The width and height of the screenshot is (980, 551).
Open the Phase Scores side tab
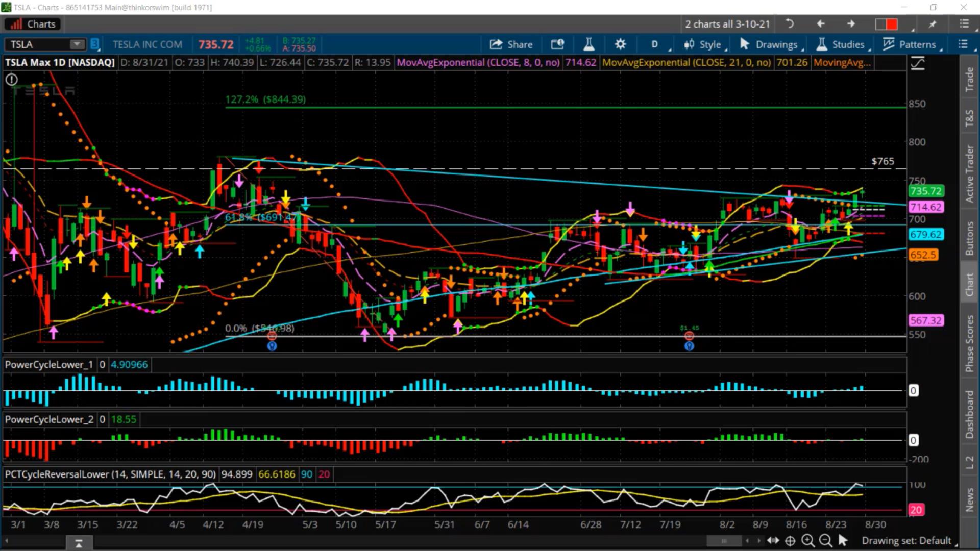[969, 343]
